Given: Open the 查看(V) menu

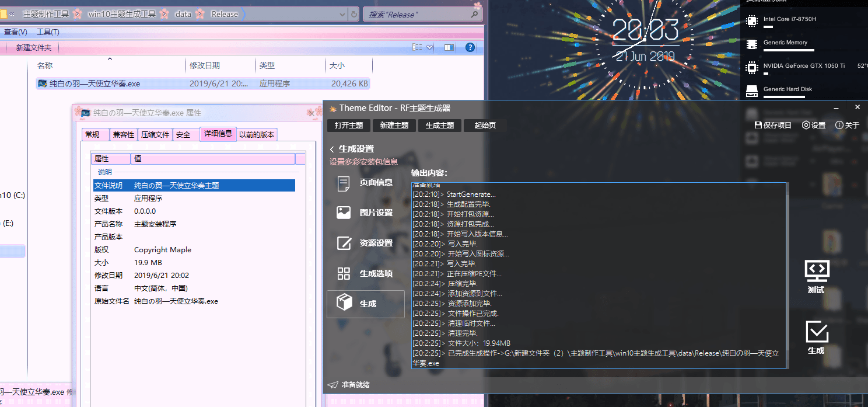Looking at the screenshot, I should pos(16,32).
